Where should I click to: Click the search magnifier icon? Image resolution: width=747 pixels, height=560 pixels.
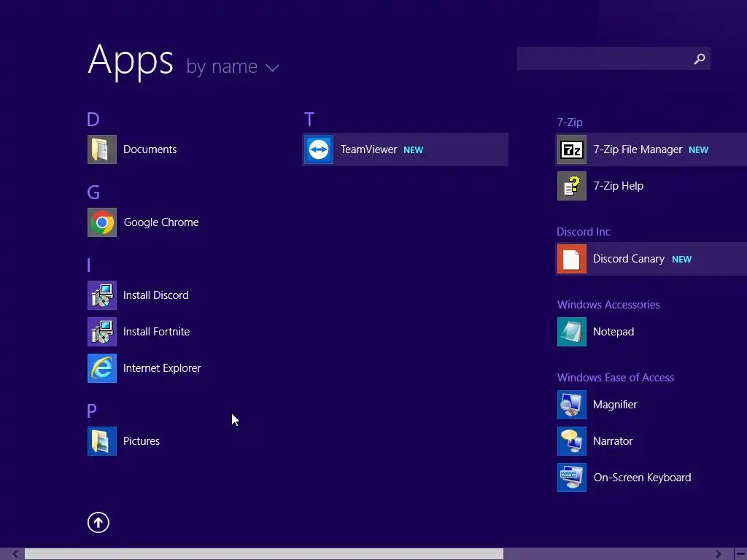700,58
